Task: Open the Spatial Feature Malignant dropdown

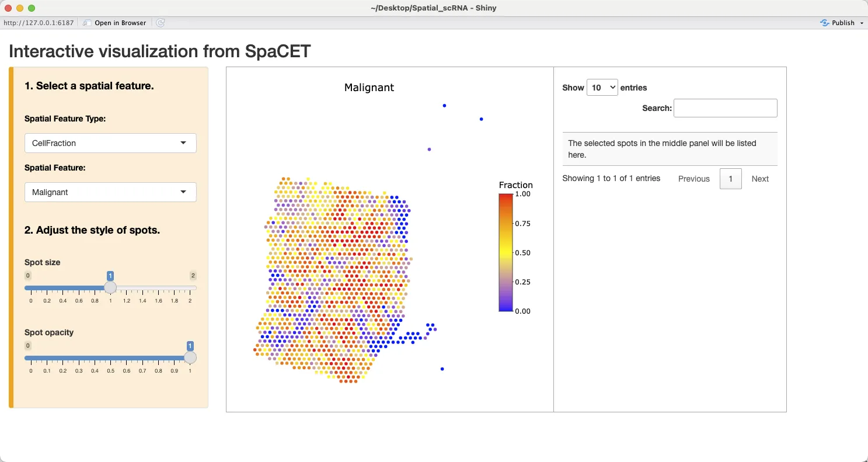Action: tap(110, 192)
